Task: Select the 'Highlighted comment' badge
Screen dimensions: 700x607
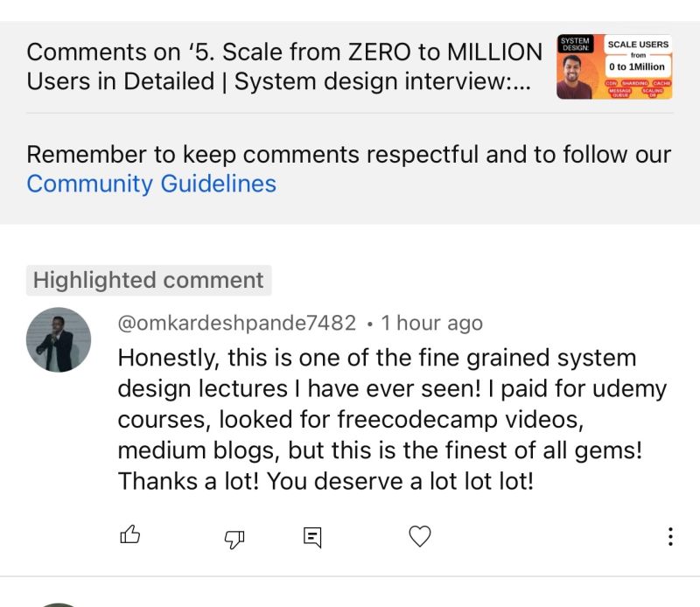Action: (149, 280)
